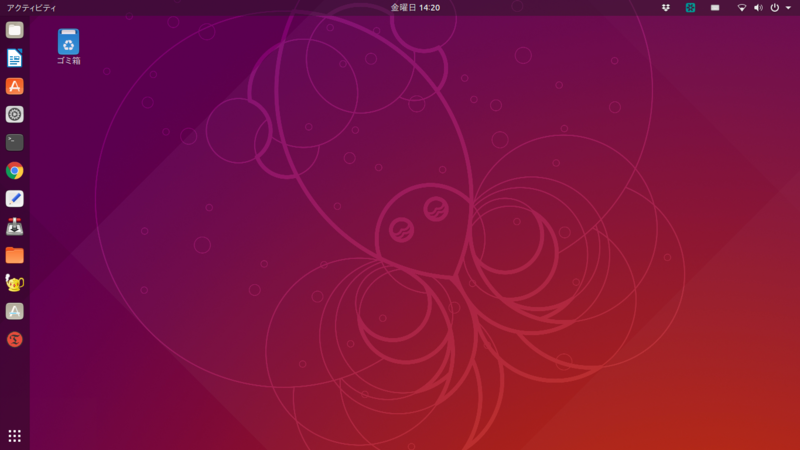
Task: Open the Files manager in the dock
Action: coord(14,30)
